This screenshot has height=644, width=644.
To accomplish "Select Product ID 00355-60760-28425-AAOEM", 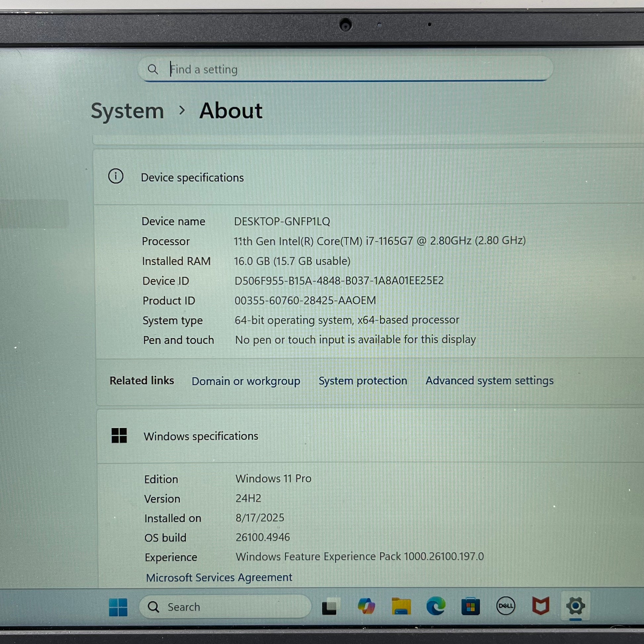I will tap(305, 300).
